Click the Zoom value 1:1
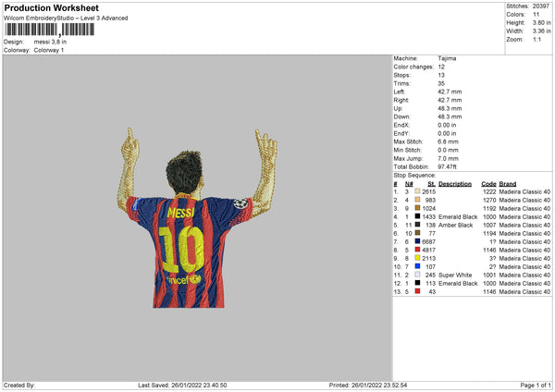Image resolution: width=555 pixels, height=392 pixels. pos(536,39)
